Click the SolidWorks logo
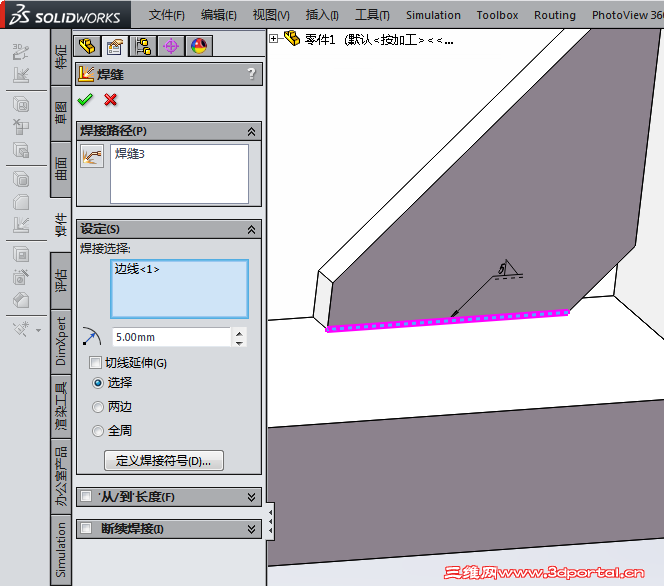The image size is (664, 586). coord(65,14)
